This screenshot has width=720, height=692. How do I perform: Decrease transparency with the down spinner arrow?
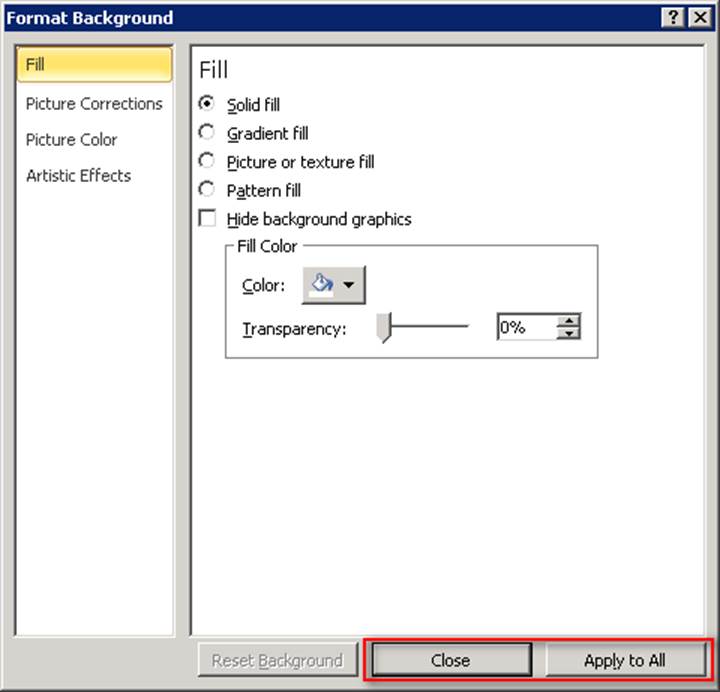click(570, 333)
